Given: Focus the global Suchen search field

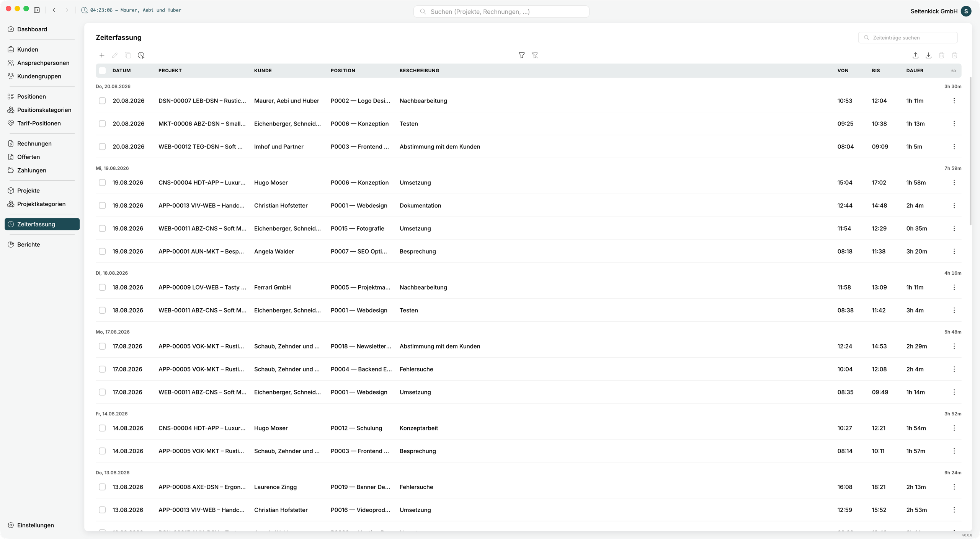Looking at the screenshot, I should coord(501,11).
